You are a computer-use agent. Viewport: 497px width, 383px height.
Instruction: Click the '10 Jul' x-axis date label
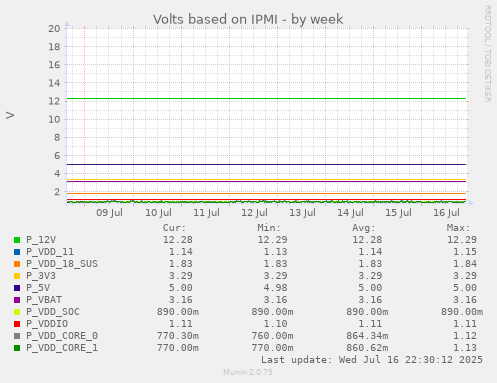pyautogui.click(x=158, y=213)
